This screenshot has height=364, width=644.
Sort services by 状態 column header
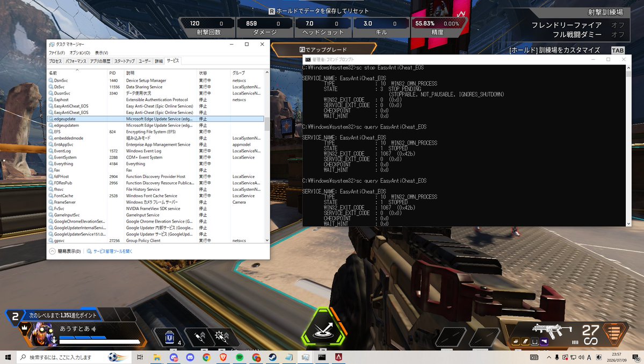(x=214, y=73)
